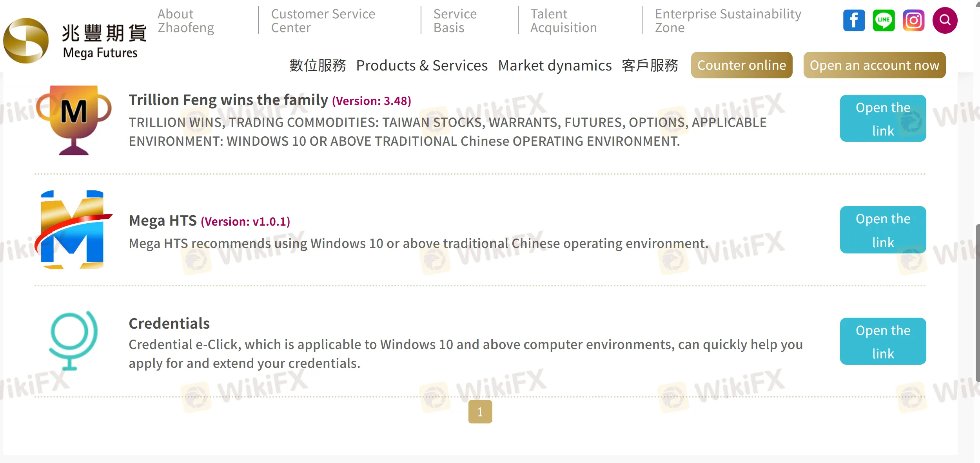The image size is (980, 463).
Task: Open the link for Mega HTS
Action: tap(883, 230)
